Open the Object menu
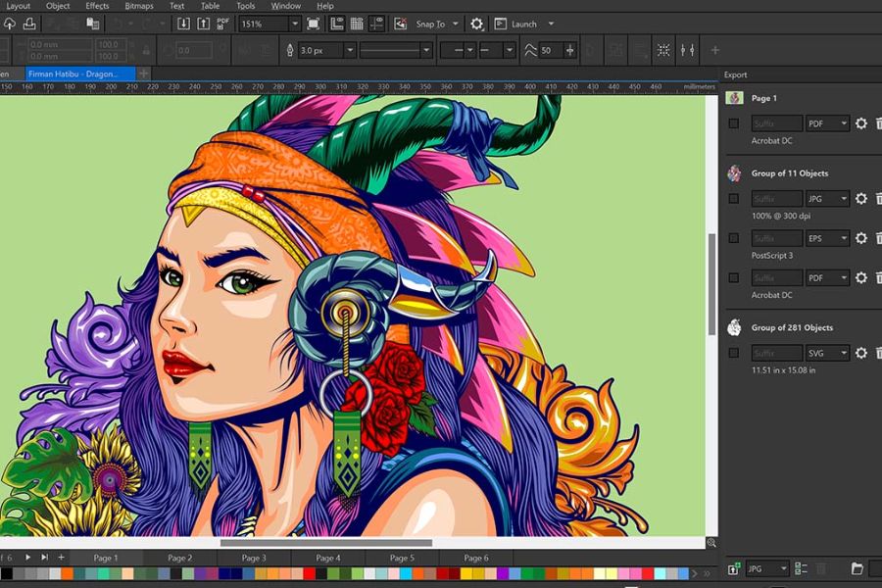The width and height of the screenshot is (882, 588). (x=58, y=6)
